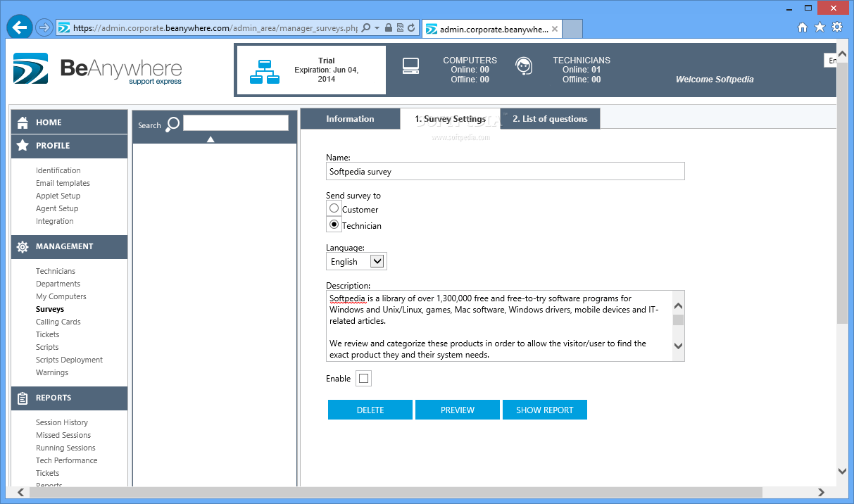Screen dimensions: 854x504
Task: Open the browser Home icon
Action: click(x=803, y=27)
